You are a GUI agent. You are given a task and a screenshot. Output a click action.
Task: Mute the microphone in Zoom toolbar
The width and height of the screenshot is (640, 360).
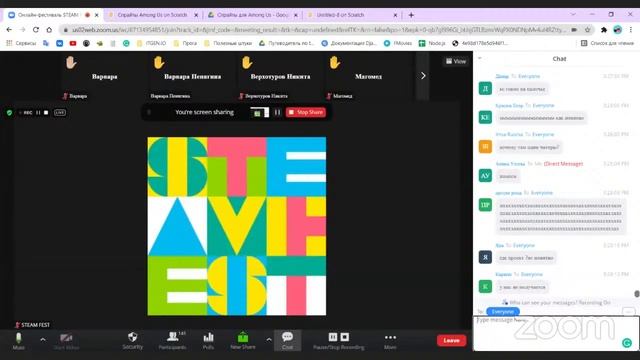click(x=18, y=341)
